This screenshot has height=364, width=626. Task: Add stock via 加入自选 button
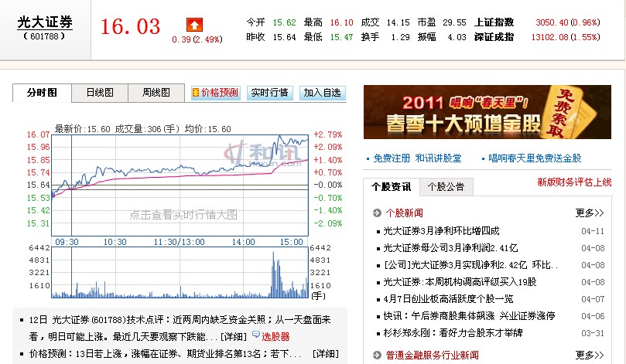tap(323, 93)
